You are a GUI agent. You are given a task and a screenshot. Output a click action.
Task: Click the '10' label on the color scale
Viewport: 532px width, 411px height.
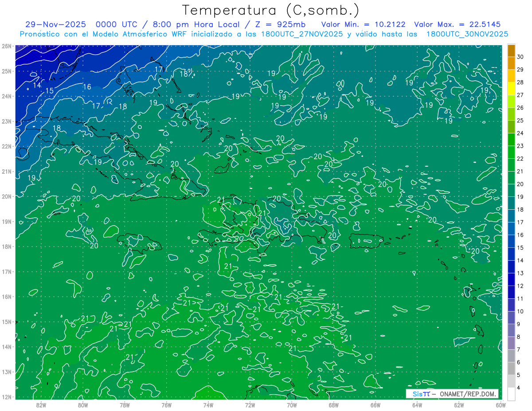520,311
